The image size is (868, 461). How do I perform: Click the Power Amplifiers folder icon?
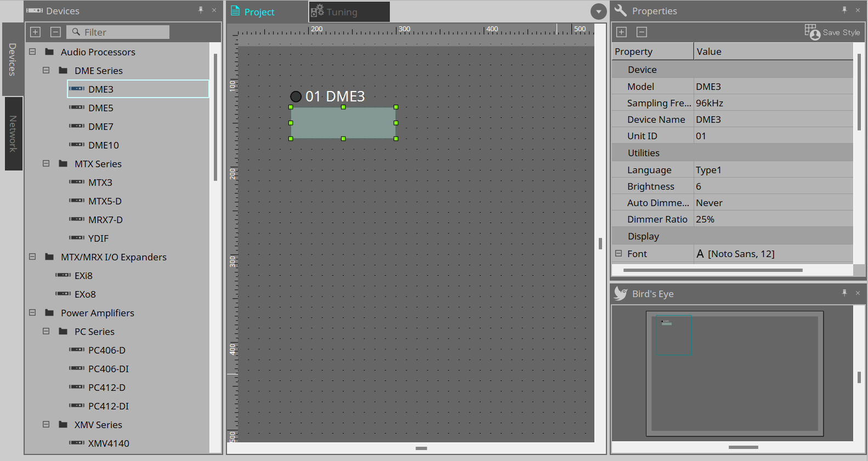pos(49,312)
